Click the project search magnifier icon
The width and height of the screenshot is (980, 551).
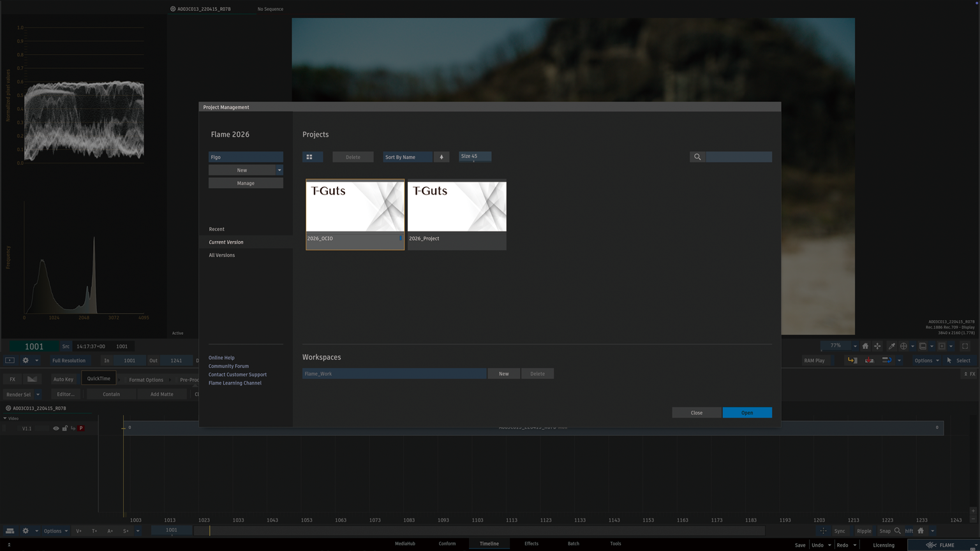point(697,157)
